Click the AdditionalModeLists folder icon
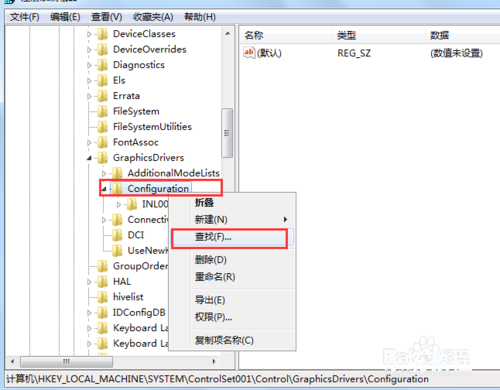The width and height of the screenshot is (500, 390). 117,173
